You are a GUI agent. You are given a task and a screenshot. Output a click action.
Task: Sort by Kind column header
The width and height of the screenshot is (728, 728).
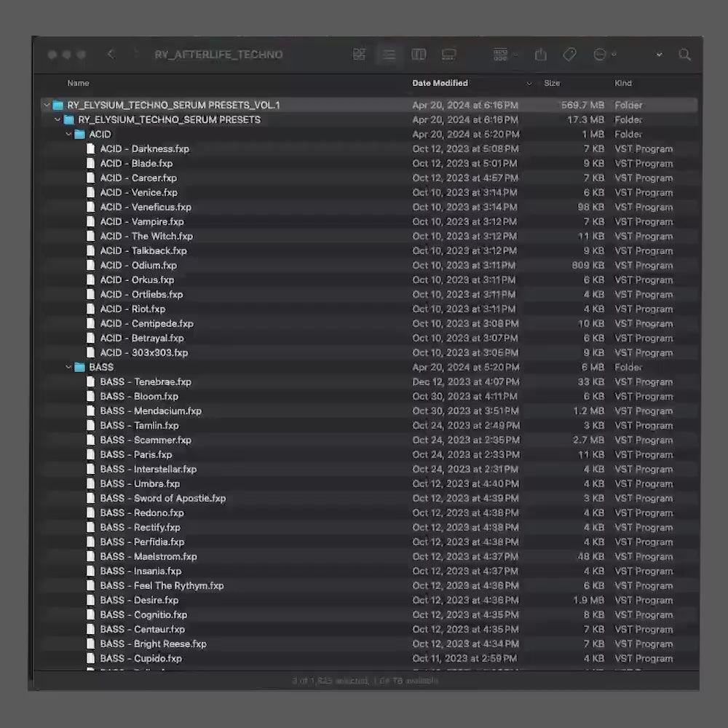coord(622,83)
